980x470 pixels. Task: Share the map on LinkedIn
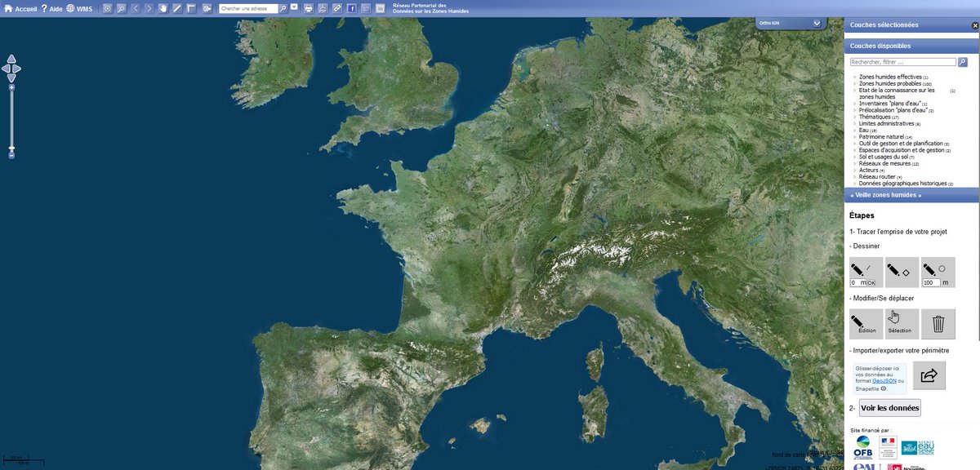pyautogui.click(x=381, y=8)
